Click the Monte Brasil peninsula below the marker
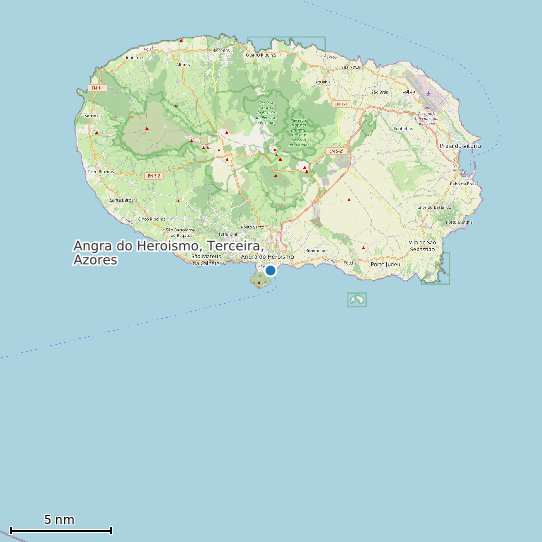This screenshot has height=542, width=542. pyautogui.click(x=260, y=280)
